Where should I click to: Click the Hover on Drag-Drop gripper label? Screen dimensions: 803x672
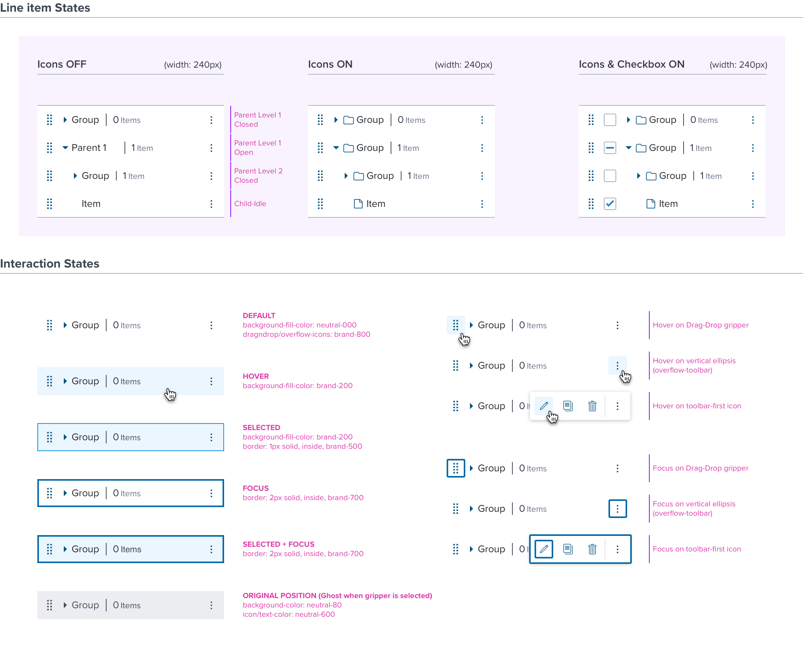pos(701,325)
